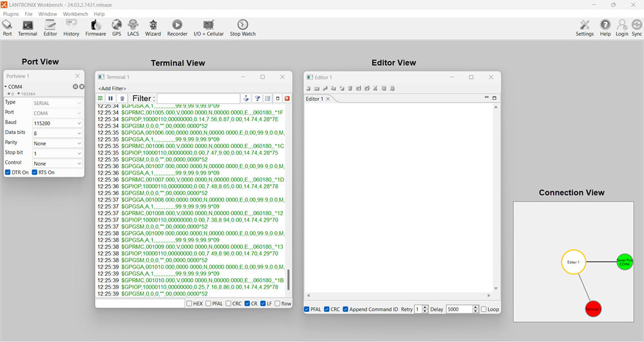Toggle the DTR On checkbox
Viewport: 644px width, 342px height.
[x=8, y=173]
